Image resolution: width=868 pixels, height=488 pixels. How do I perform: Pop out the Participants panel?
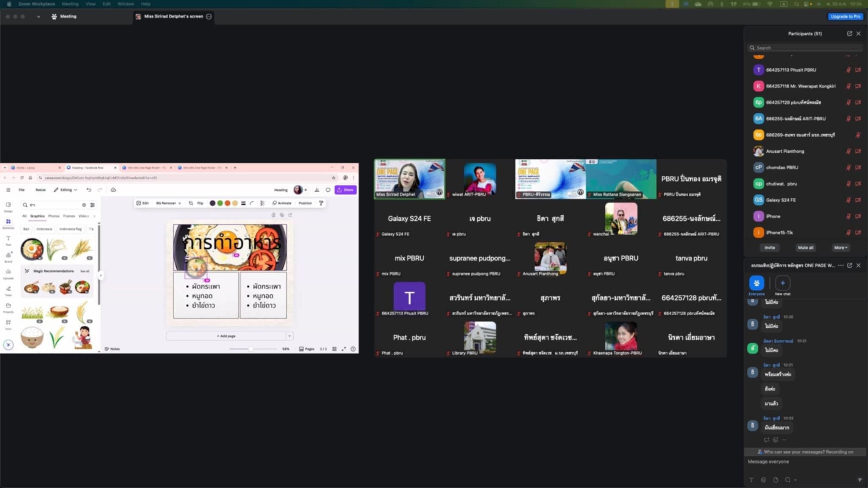[849, 33]
